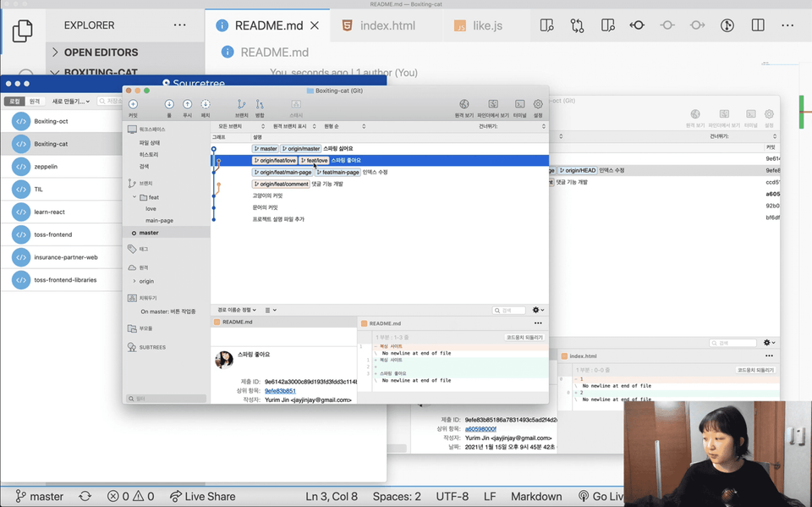Screen dimensions: 812x507
Task: Select the master branch in sidebar
Action: (167, 233)
